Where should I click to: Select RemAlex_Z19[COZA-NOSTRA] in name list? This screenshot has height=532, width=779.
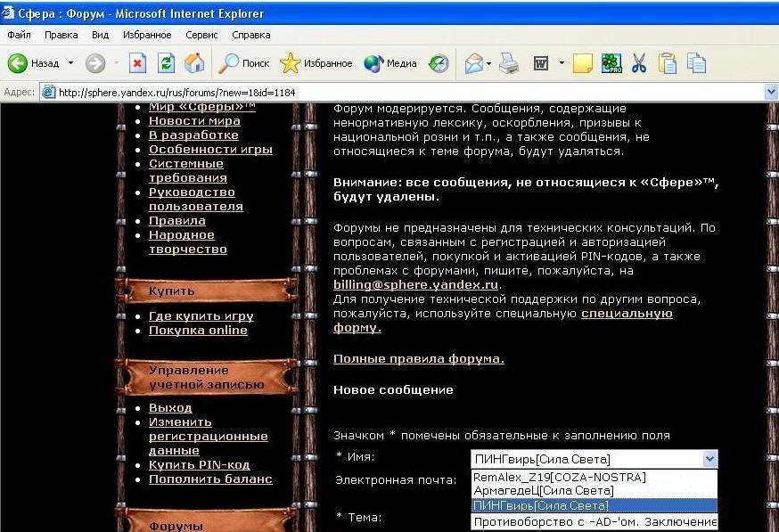click(594, 477)
